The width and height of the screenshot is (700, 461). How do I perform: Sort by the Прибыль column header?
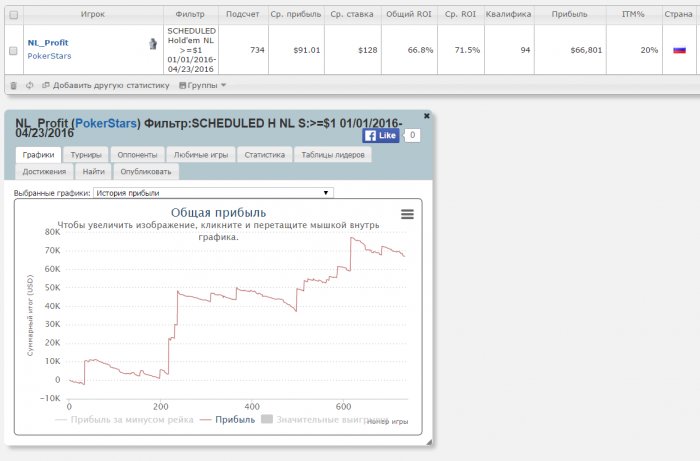569,14
